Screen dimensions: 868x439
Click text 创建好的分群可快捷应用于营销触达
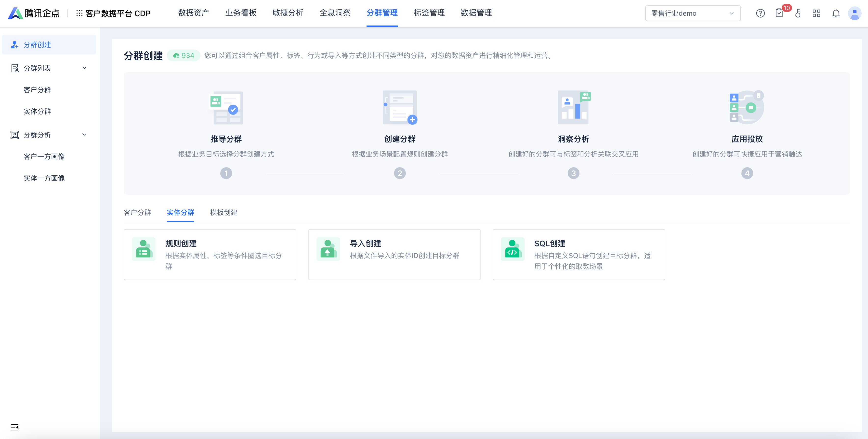[747, 154]
